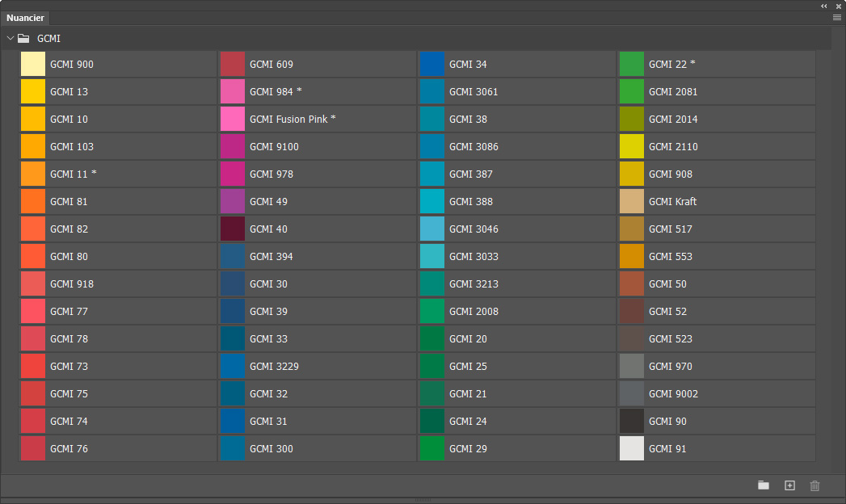Pick the GCMI Fusion Pink swatch
The image size is (846, 504).
233,119
